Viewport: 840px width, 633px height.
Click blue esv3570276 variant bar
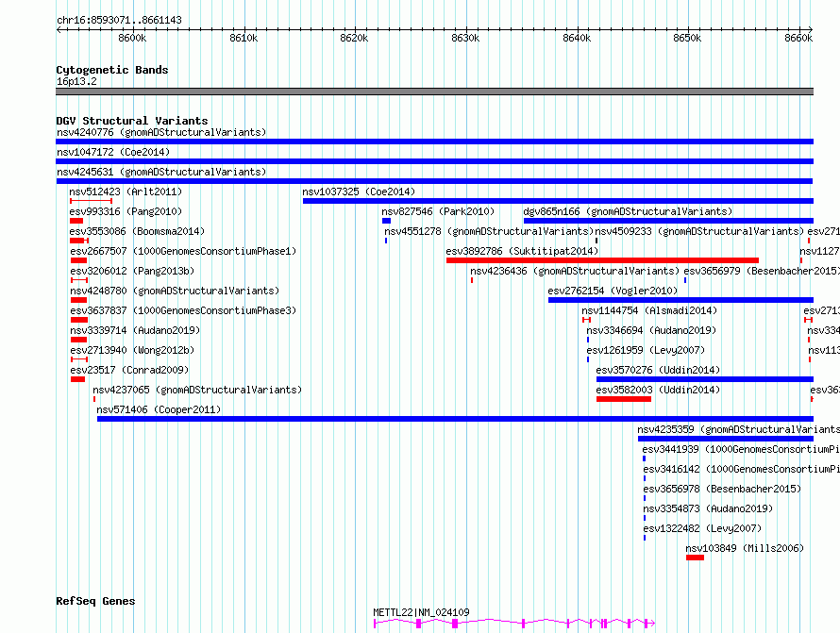coord(704,379)
